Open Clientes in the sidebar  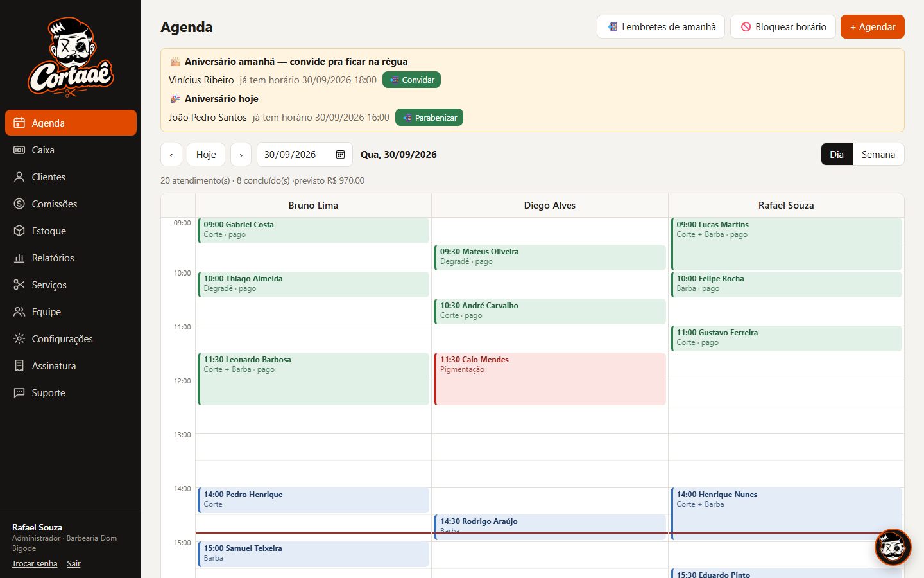[71, 177]
